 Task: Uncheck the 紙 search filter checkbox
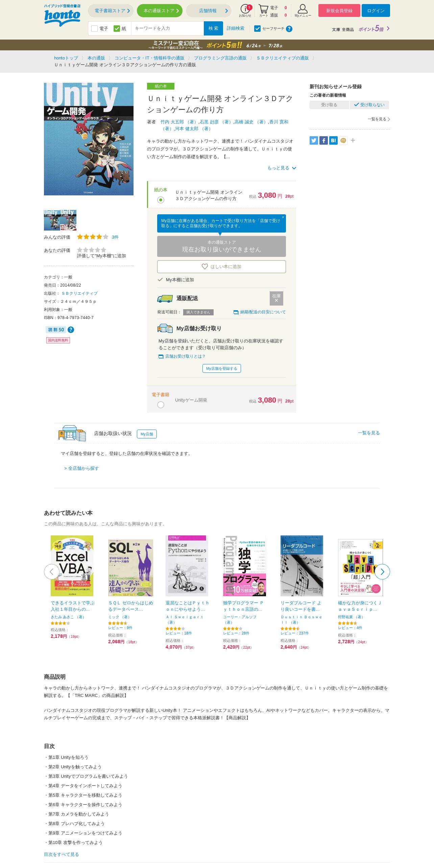click(x=117, y=28)
